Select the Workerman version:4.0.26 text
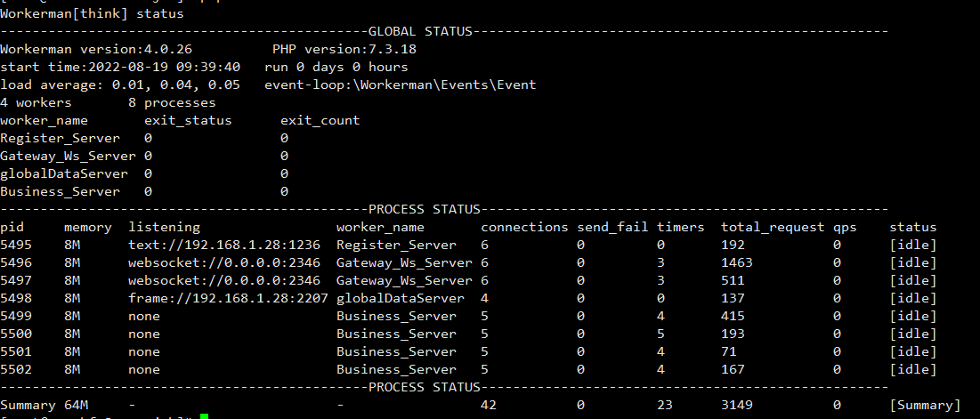Screen dimensions: 980x419 96,49
